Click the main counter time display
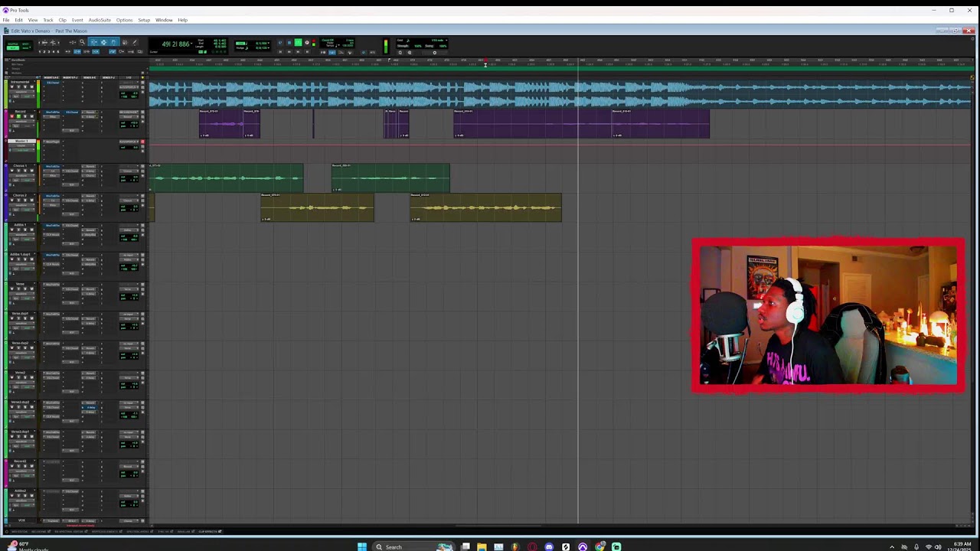The image size is (980, 551). coord(175,44)
